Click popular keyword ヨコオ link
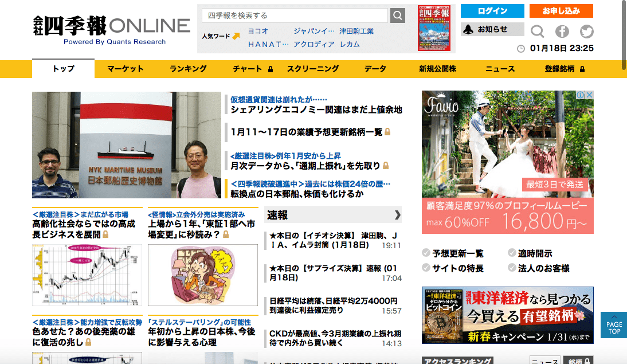The image size is (627, 364). click(258, 31)
